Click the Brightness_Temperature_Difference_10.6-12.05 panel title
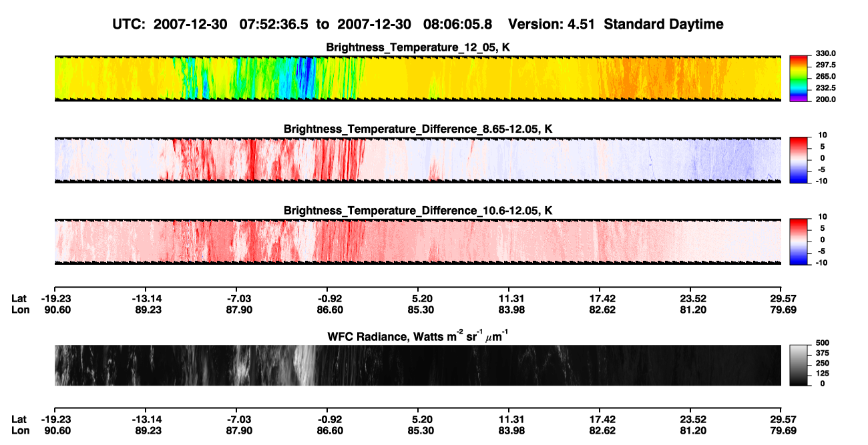The width and height of the screenshot is (868, 445). coord(418,211)
